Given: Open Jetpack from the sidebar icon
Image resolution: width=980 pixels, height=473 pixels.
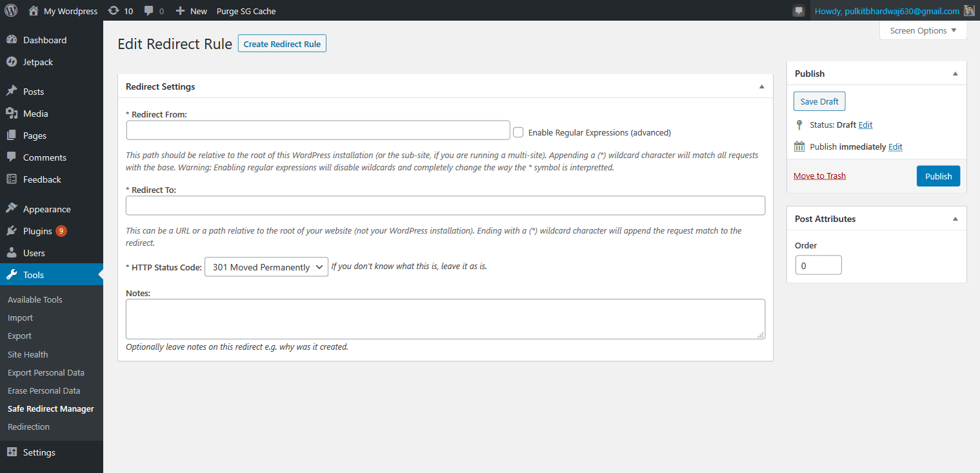Looking at the screenshot, I should (13, 61).
